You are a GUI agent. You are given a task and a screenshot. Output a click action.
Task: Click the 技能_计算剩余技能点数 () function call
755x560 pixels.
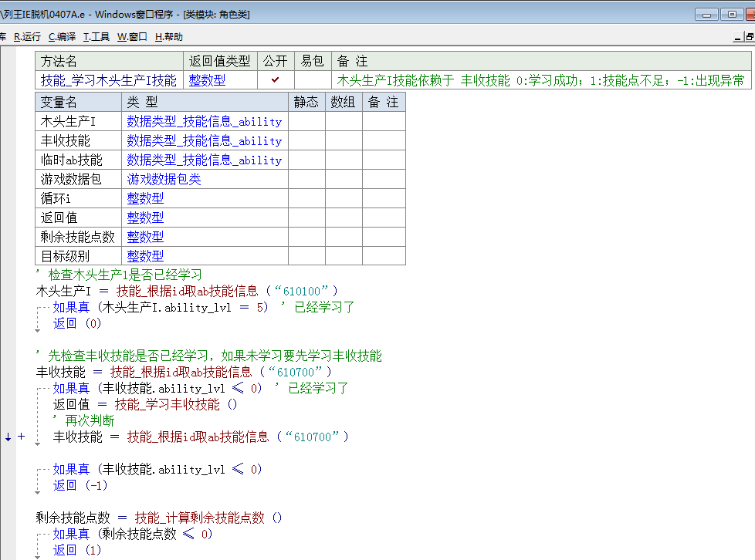click(x=208, y=518)
